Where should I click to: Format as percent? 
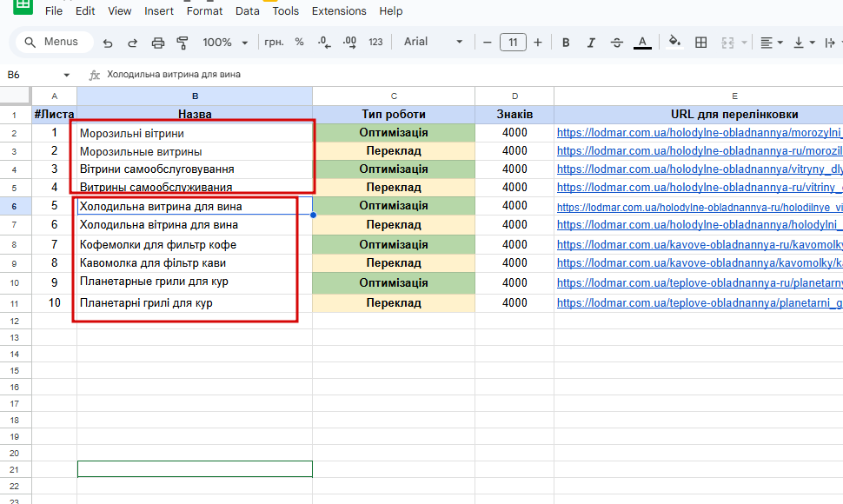click(x=300, y=42)
